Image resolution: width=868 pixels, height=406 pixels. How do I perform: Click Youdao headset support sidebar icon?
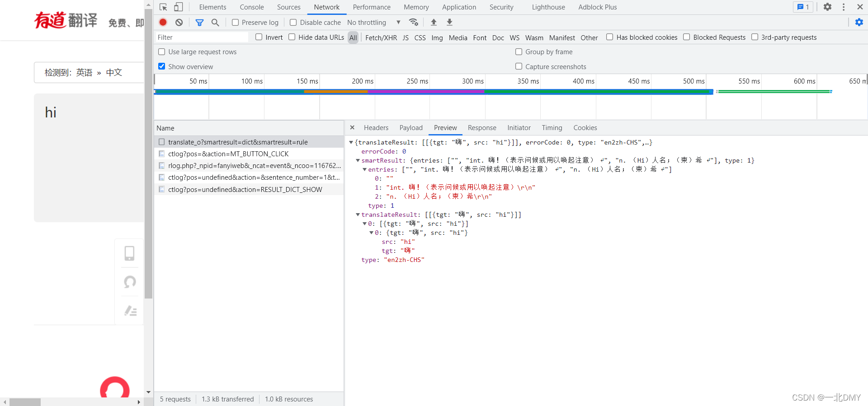(x=130, y=282)
